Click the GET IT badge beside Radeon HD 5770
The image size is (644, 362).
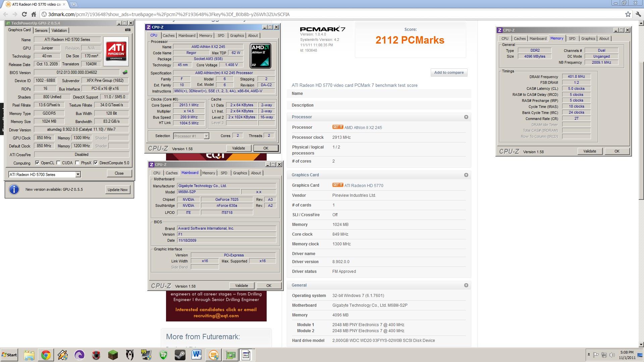[338, 185]
